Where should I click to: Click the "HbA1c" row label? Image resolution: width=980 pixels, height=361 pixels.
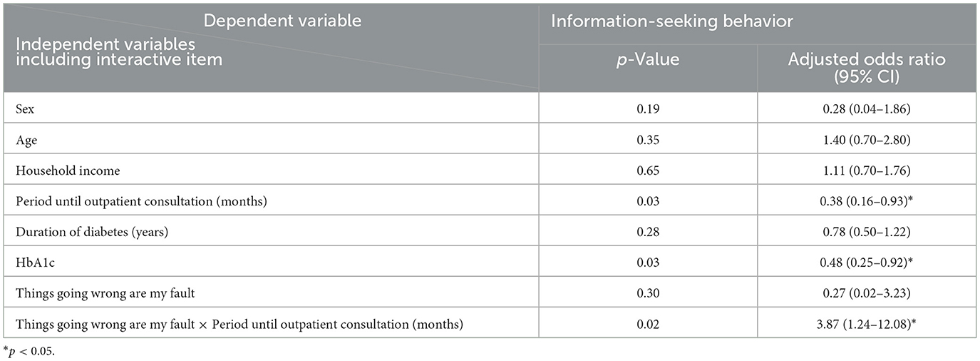coord(34,261)
